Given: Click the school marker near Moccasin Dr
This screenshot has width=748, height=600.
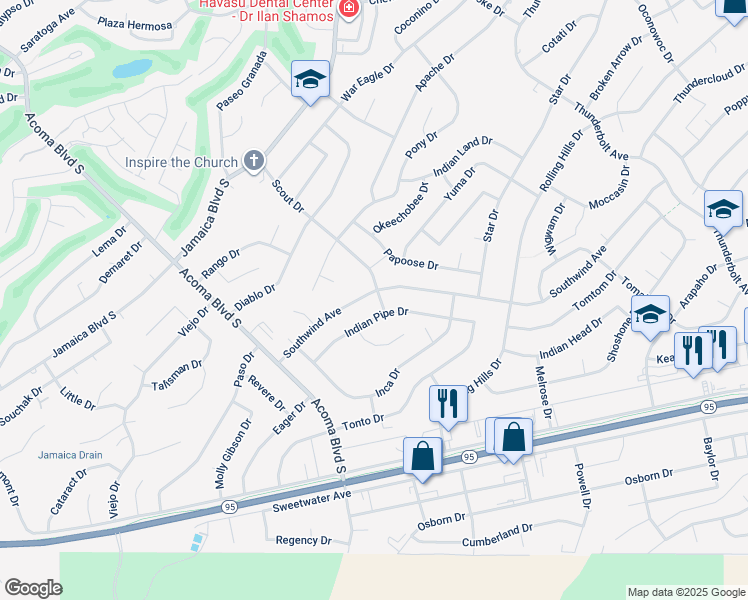Looking at the screenshot, I should click(x=723, y=209).
